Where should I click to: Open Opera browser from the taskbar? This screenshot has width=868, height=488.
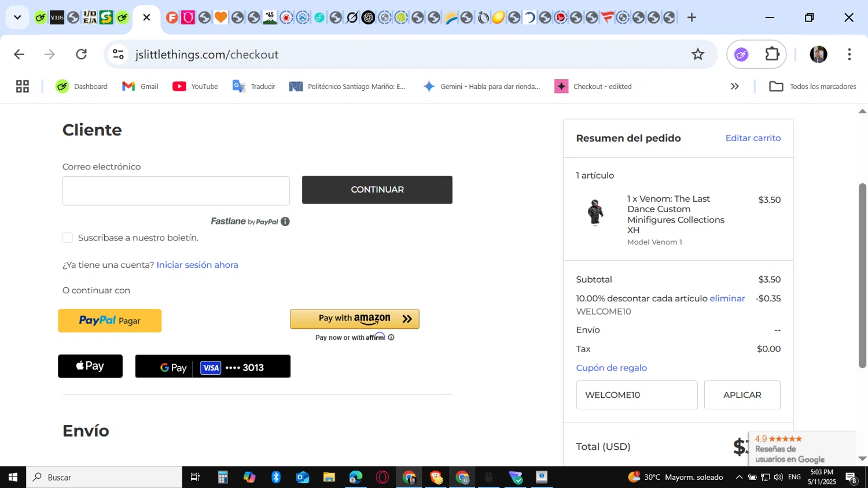pos(382,477)
